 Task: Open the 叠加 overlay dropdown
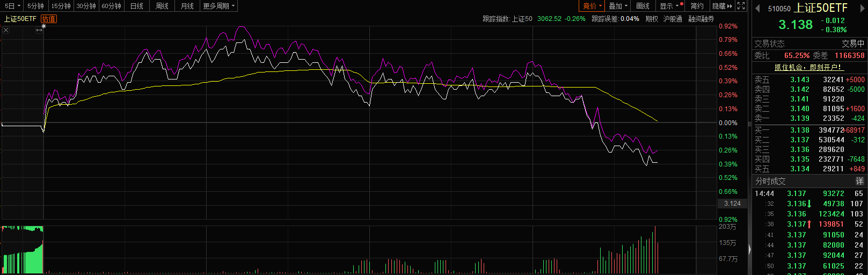618,6
